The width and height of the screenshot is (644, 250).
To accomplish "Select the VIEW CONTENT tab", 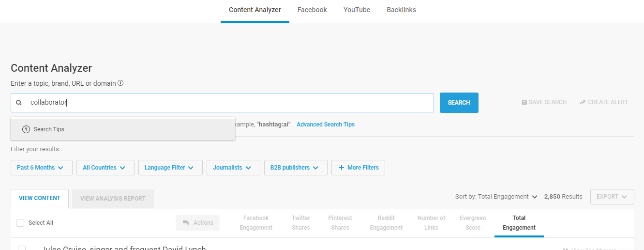I will [x=40, y=198].
